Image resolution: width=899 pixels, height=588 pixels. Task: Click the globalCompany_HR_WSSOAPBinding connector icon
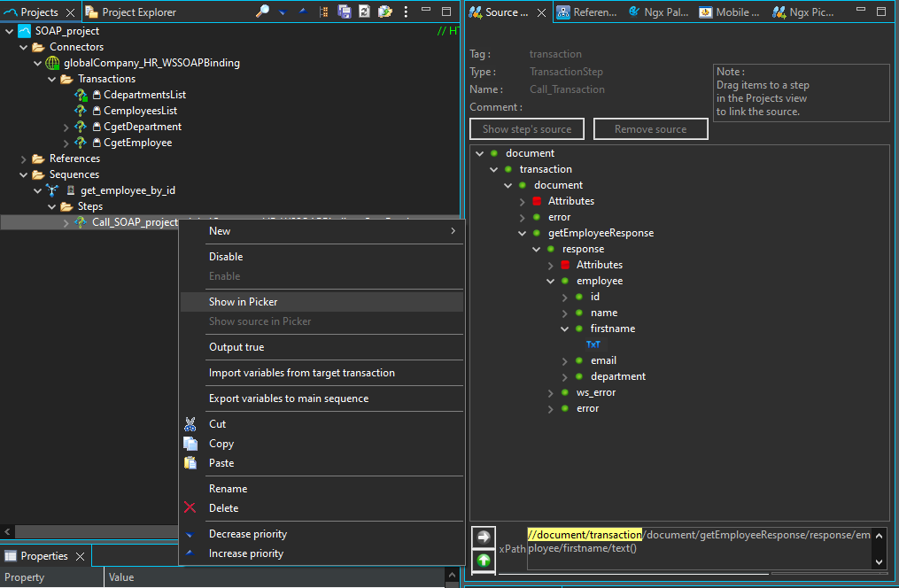click(51, 62)
